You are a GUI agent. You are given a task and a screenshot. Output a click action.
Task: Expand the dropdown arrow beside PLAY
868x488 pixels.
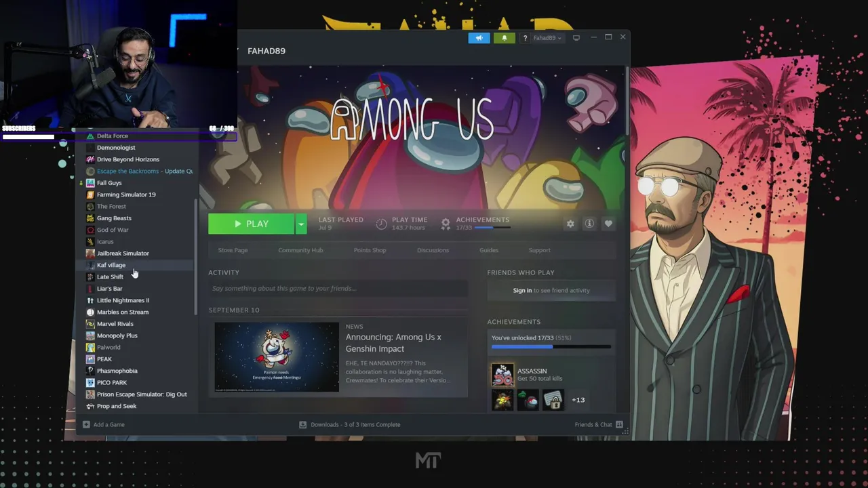click(301, 224)
